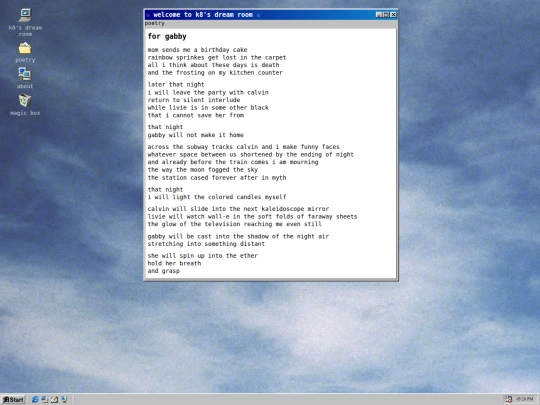The image size is (540, 405).
Task: Click the line 'and the frosting on my kitchen counter'
Action: click(215, 73)
